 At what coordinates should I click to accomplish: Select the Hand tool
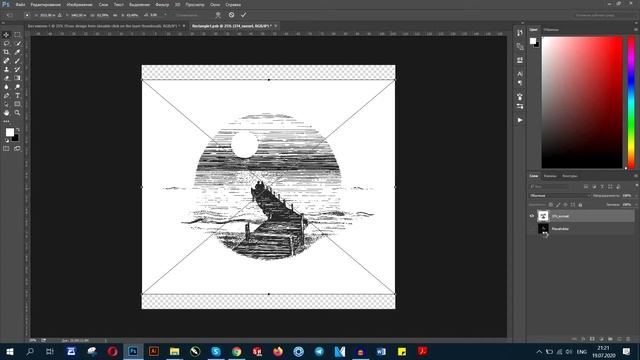[x=6, y=113]
